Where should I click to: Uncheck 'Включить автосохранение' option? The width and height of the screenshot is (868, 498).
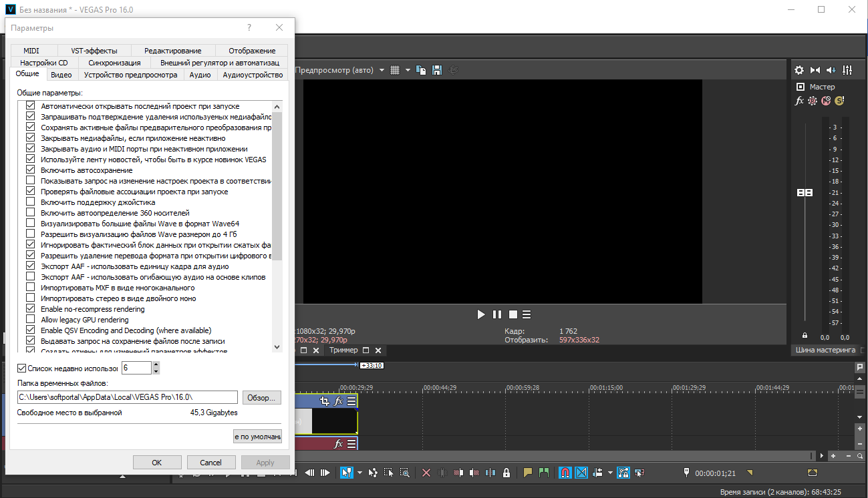click(x=30, y=170)
